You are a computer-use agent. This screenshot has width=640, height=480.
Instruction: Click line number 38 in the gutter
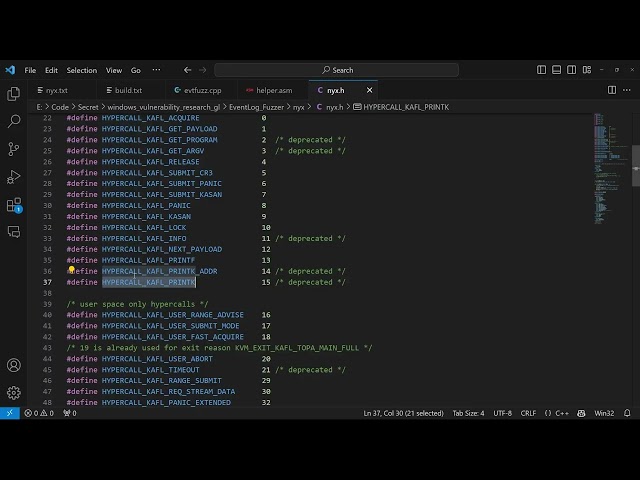pyautogui.click(x=47, y=293)
